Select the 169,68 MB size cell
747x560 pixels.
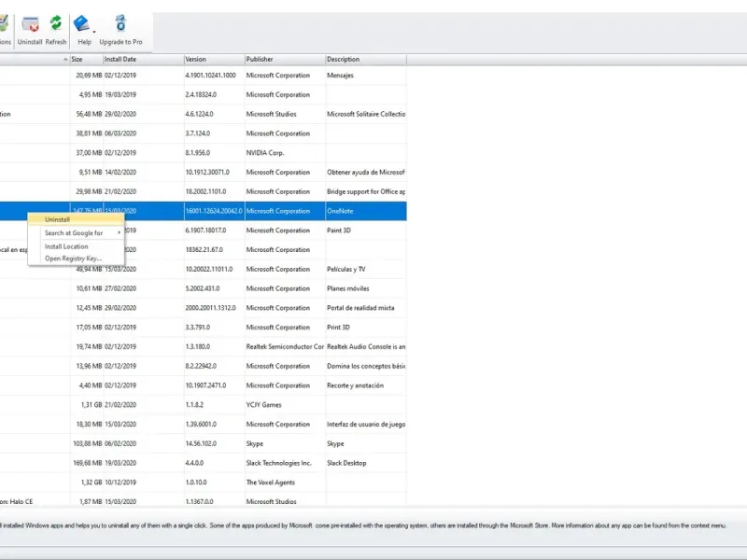(x=88, y=463)
